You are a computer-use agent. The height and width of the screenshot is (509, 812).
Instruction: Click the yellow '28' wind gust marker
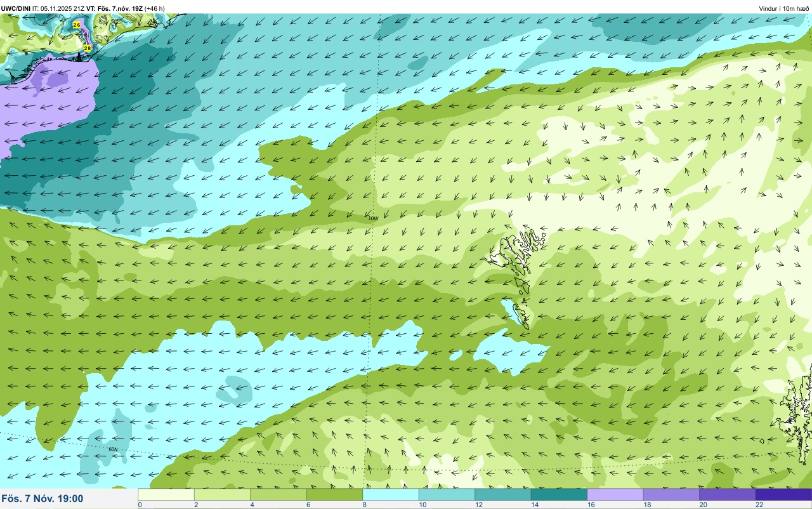pyautogui.click(x=88, y=48)
